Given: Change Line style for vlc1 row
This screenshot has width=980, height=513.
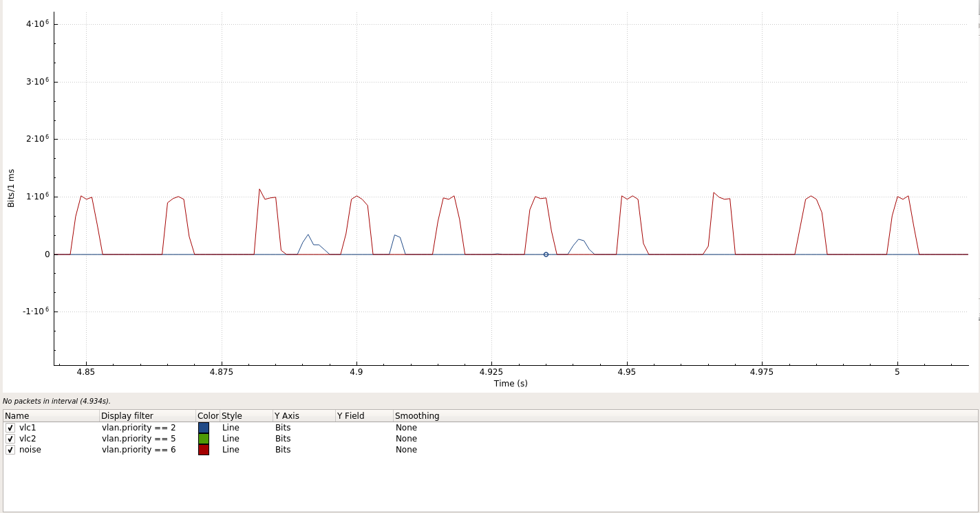Looking at the screenshot, I should [231, 428].
